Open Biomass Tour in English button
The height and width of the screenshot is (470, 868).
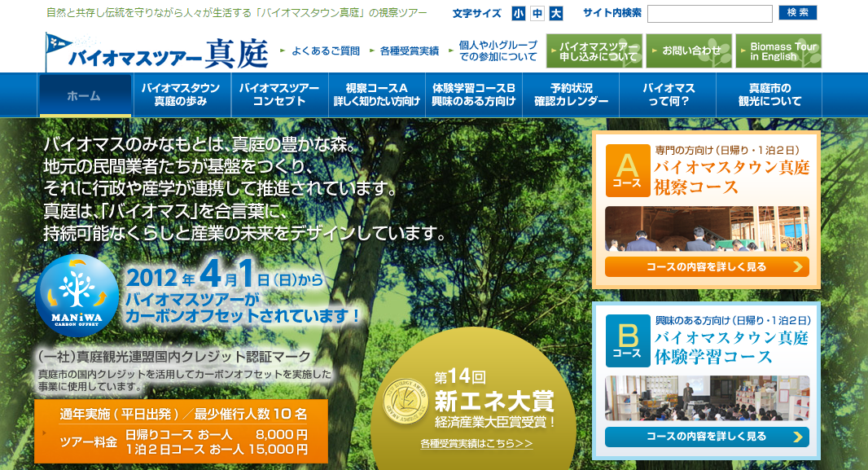778,51
